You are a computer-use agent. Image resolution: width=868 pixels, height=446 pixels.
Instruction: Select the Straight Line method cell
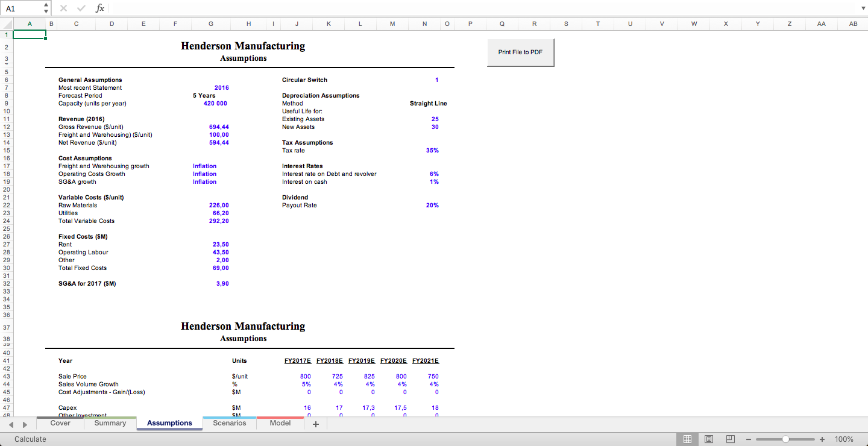click(x=429, y=104)
